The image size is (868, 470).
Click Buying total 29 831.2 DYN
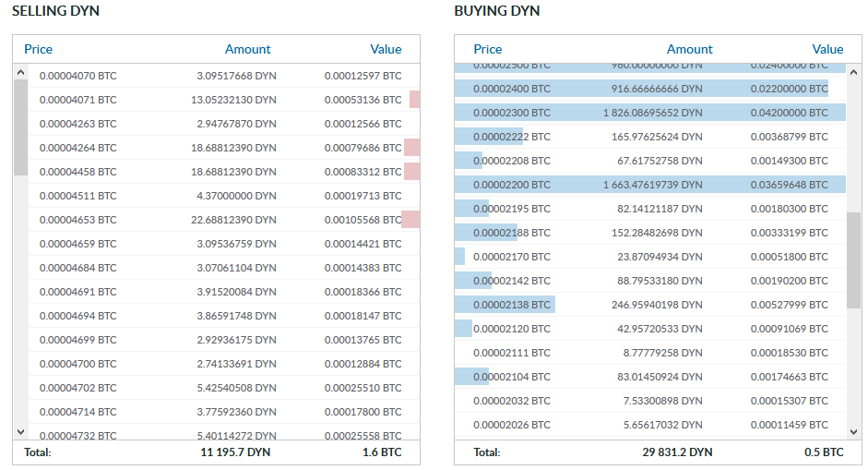(x=677, y=452)
